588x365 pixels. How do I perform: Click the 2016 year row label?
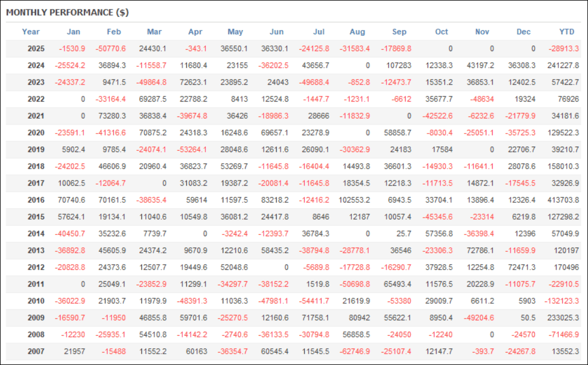pyautogui.click(x=36, y=199)
